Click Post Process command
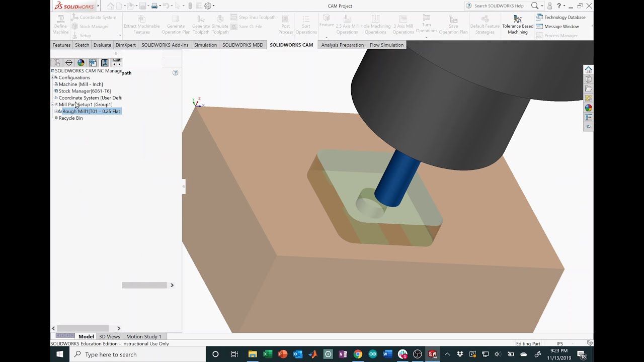This screenshot has height=362, width=644. tap(286, 25)
